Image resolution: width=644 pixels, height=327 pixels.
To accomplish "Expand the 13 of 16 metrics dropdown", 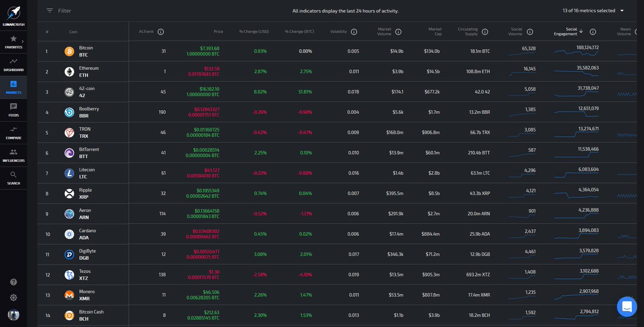I will tap(593, 10).
